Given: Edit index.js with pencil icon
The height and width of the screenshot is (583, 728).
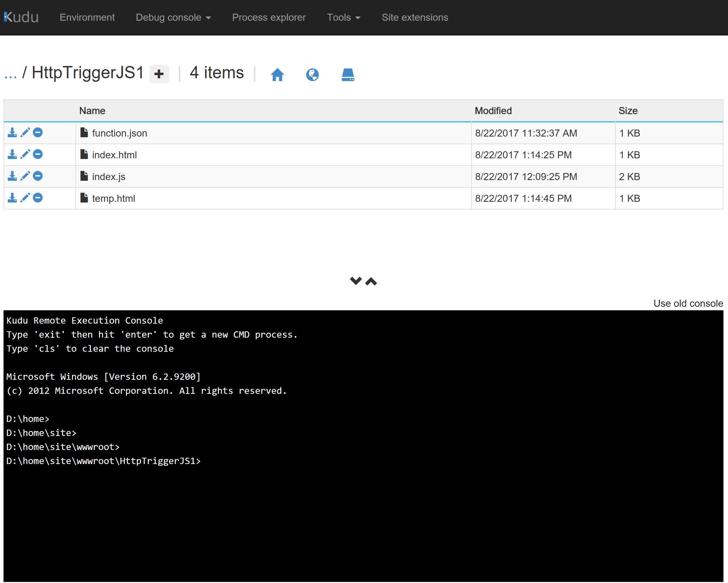Looking at the screenshot, I should [x=25, y=176].
